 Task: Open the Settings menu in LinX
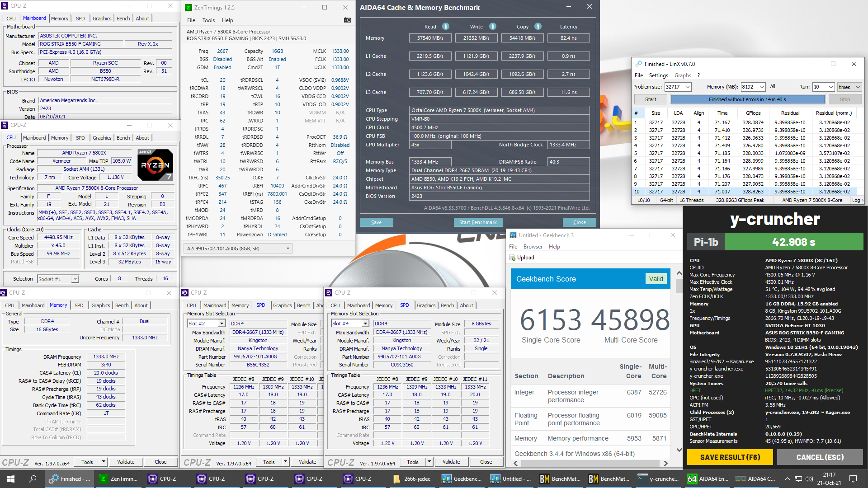(658, 75)
